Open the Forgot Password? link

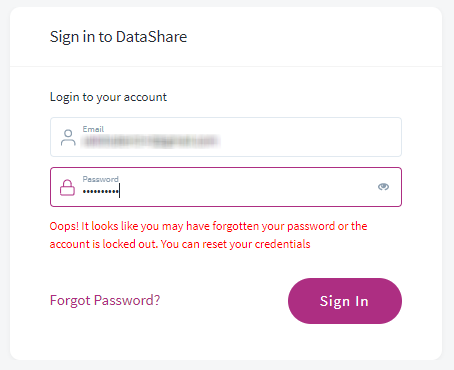(x=105, y=300)
